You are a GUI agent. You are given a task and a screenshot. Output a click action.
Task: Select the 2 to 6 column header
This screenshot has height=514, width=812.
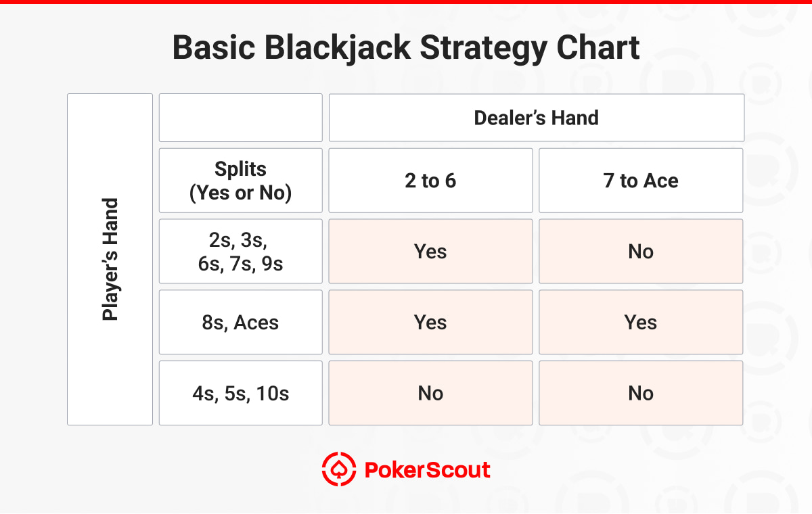430,181
